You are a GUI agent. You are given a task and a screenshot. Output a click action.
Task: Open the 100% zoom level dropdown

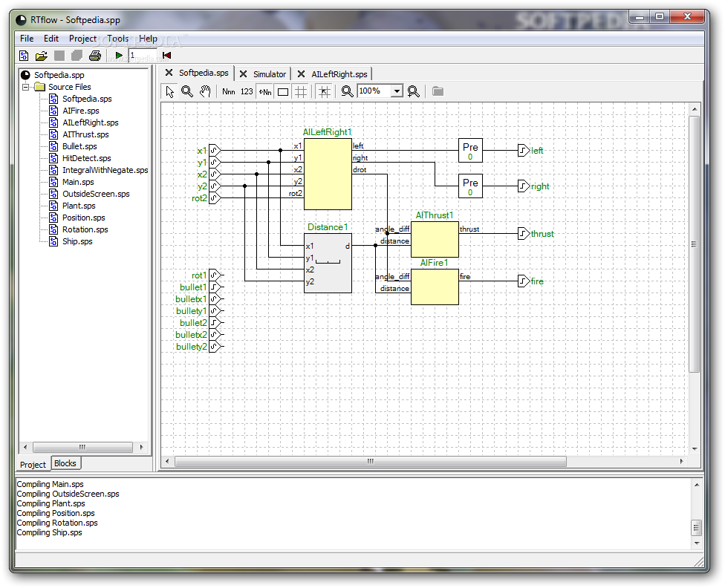[x=397, y=91]
